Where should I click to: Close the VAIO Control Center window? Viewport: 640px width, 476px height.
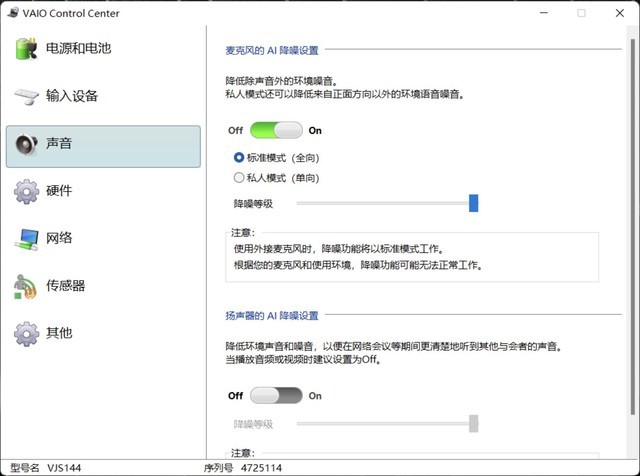[620, 13]
